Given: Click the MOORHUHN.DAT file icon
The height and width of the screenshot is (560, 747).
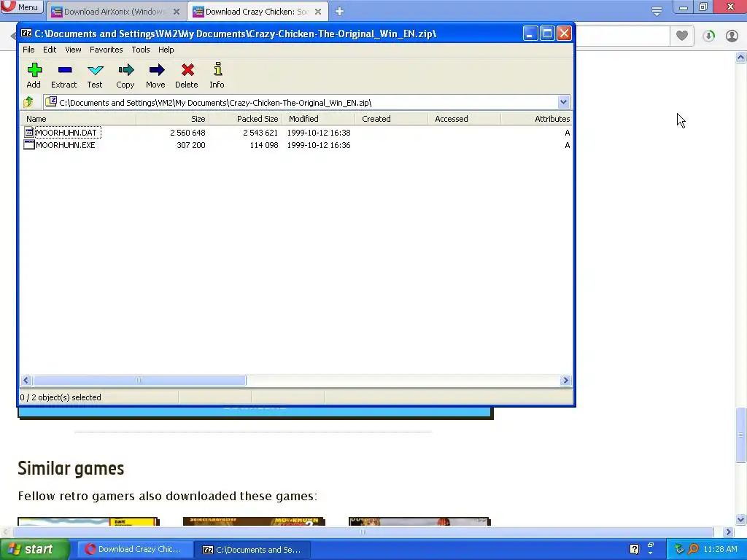Looking at the screenshot, I should 29,133.
